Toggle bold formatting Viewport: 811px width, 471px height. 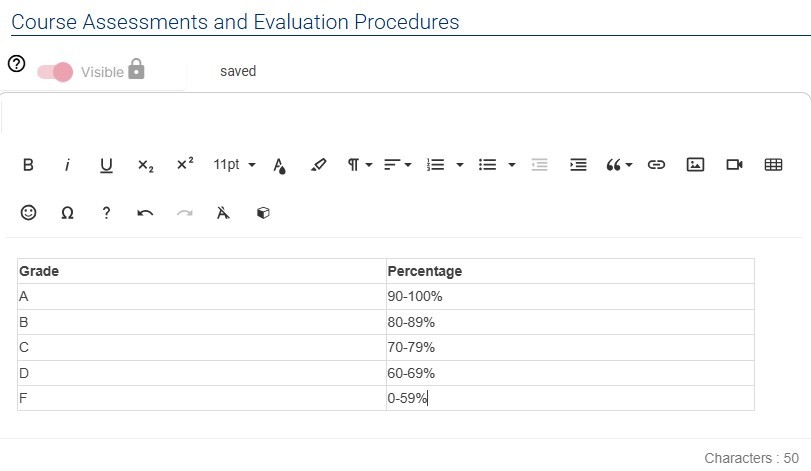point(28,165)
